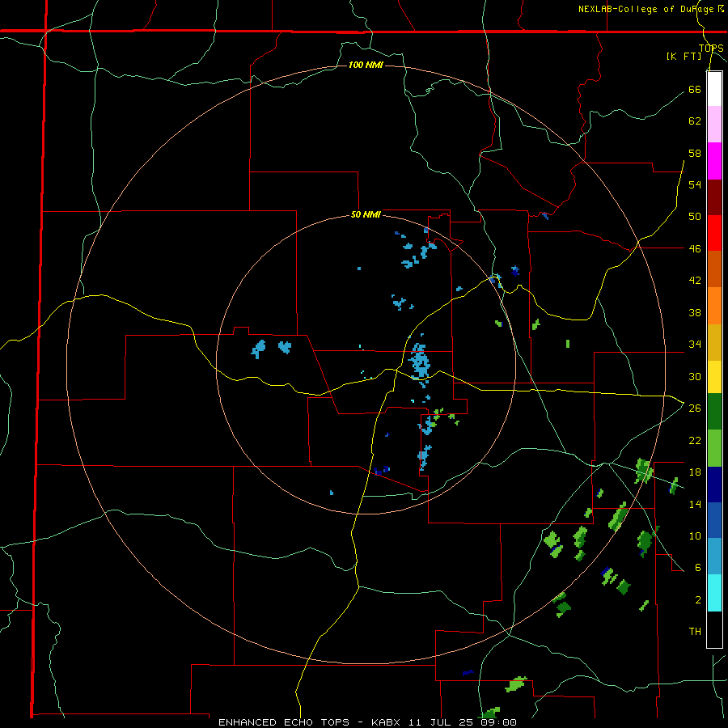Select the magenta band in the color scale
Image resolution: width=728 pixels, height=728 pixels.
click(714, 161)
